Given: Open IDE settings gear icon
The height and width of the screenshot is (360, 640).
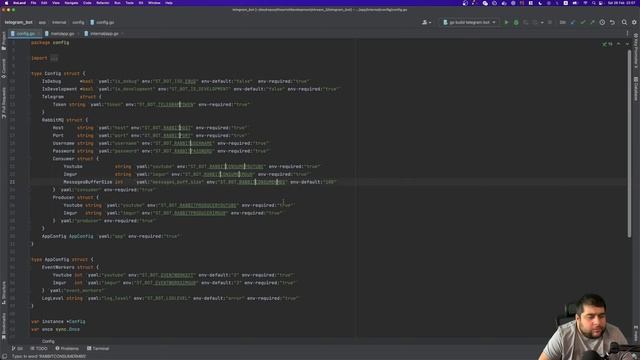Looking at the screenshot, I should [x=634, y=22].
